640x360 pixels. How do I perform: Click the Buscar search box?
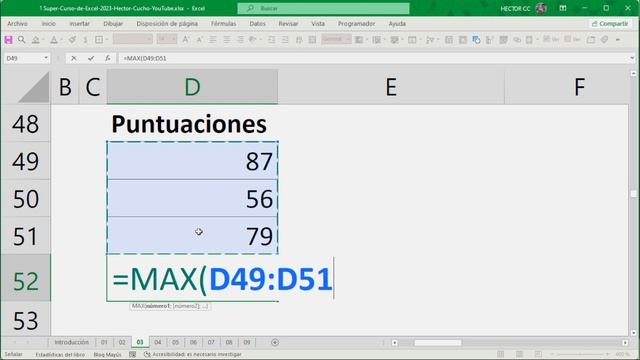pyautogui.click(x=323, y=8)
